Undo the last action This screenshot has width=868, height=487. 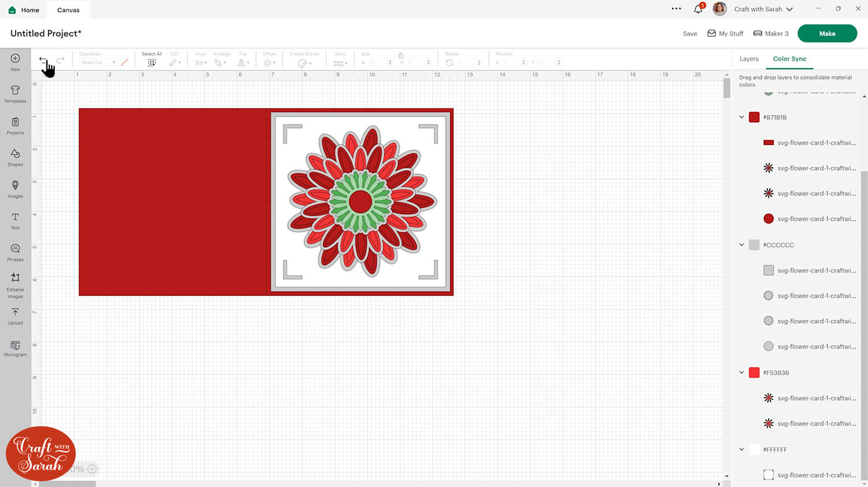click(x=43, y=60)
